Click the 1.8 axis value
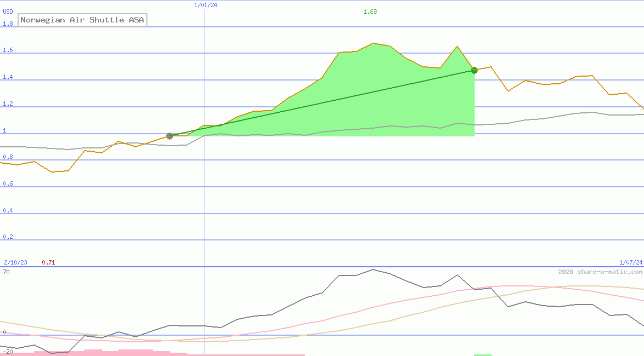Screen dimensions: 644x356 [8, 24]
